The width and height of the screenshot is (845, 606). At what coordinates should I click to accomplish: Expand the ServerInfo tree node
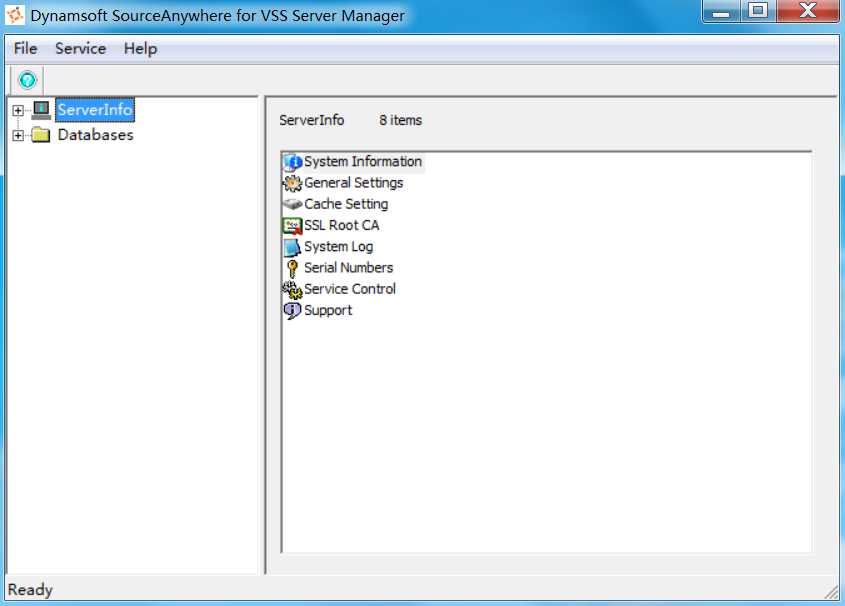(18, 110)
